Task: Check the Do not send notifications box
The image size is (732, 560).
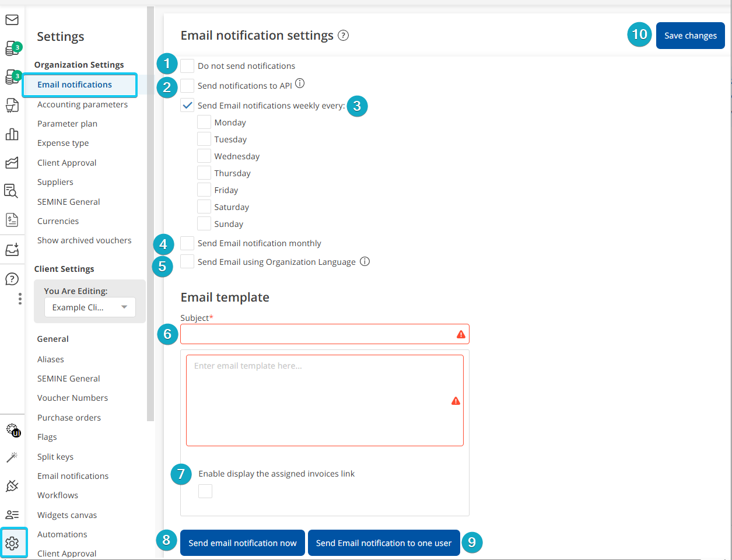Action: pyautogui.click(x=187, y=65)
